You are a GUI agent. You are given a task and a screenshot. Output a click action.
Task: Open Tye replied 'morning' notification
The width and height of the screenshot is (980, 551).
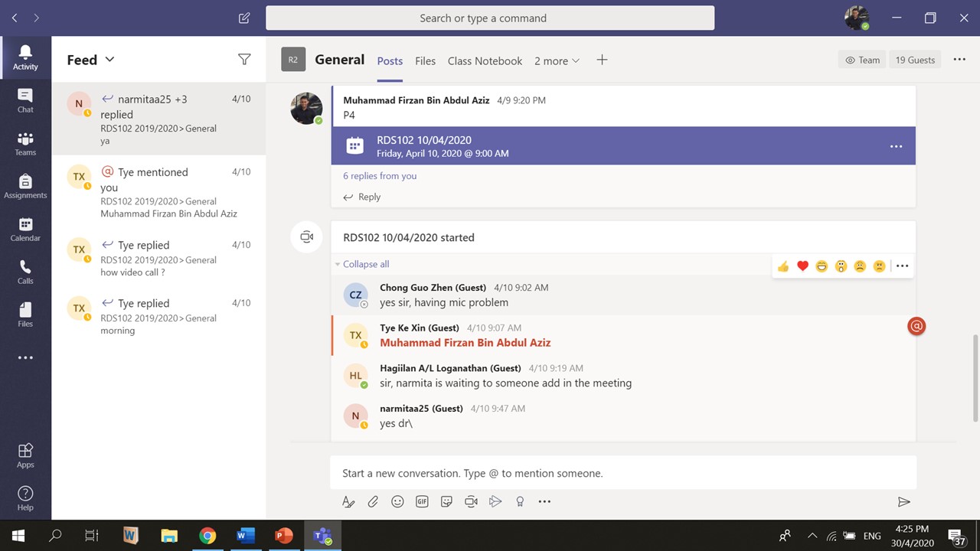coord(158,317)
